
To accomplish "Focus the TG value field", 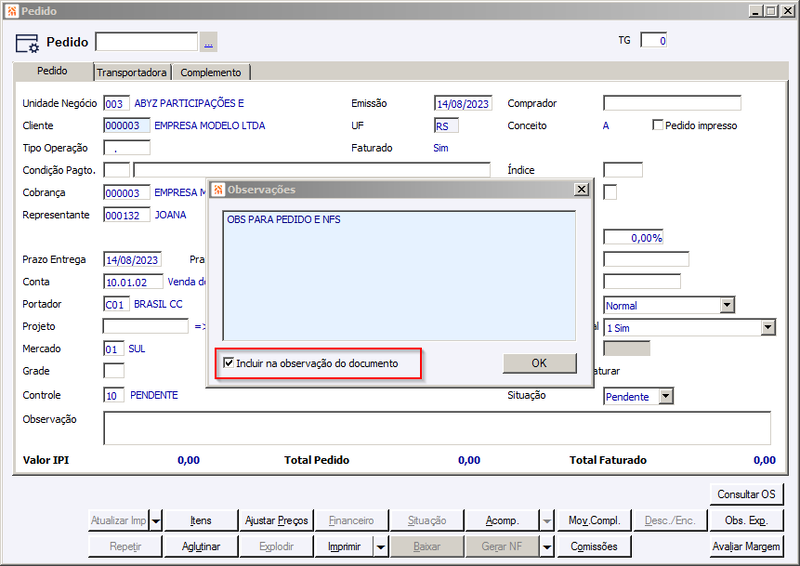I will (x=654, y=40).
